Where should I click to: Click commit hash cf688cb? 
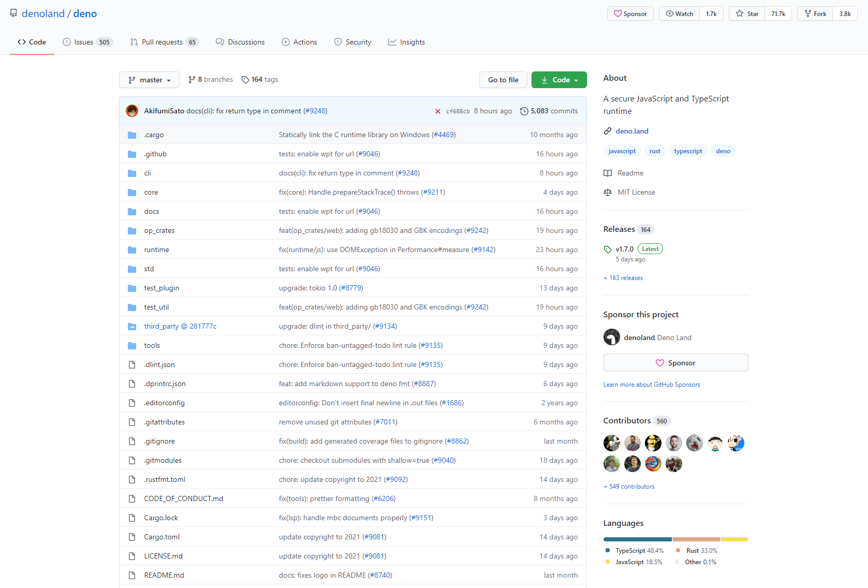[x=458, y=111]
